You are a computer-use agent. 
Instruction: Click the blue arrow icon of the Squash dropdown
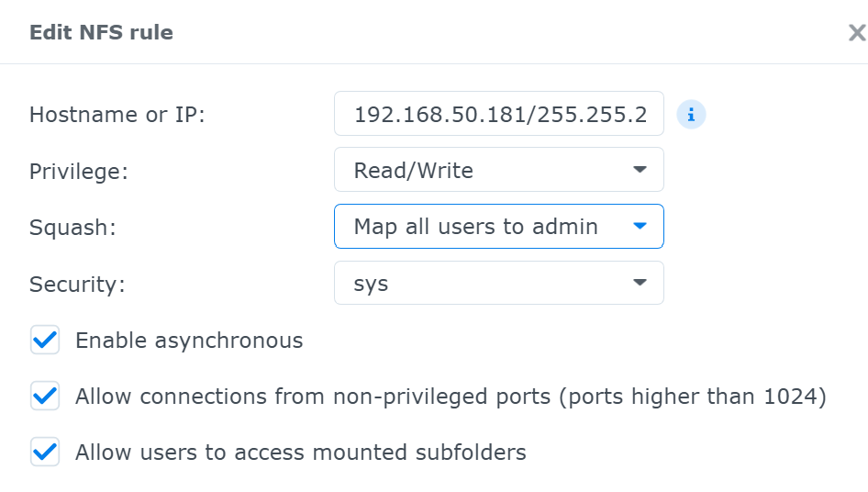pos(640,226)
